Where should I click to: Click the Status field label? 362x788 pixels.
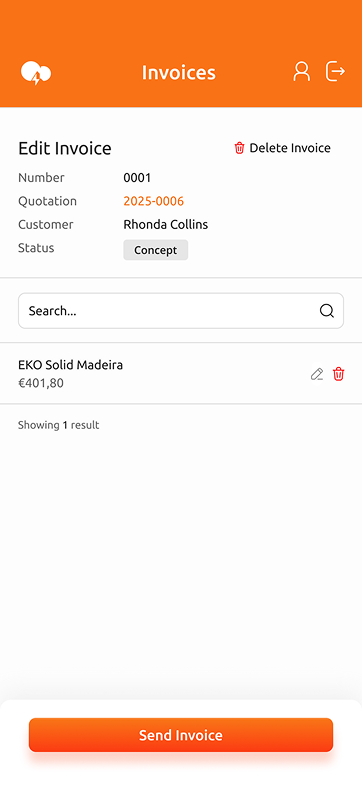point(36,248)
